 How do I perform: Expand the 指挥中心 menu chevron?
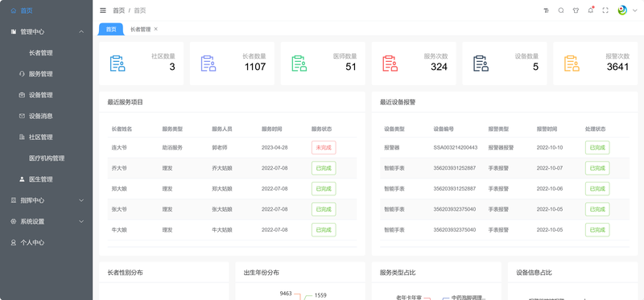click(81, 200)
